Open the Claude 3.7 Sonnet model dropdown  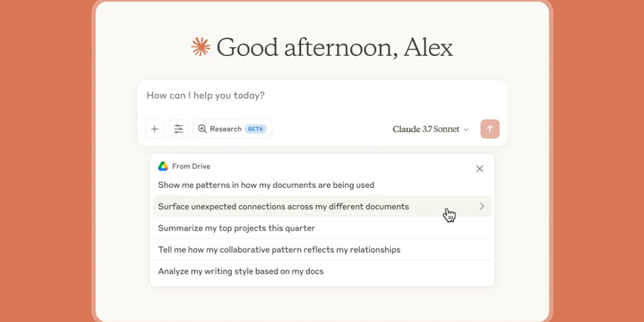click(430, 129)
